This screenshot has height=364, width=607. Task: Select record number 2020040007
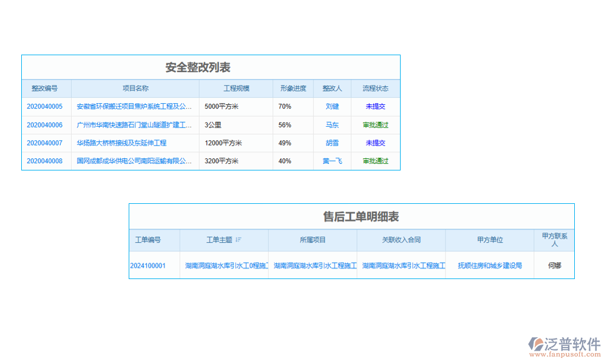tap(44, 143)
